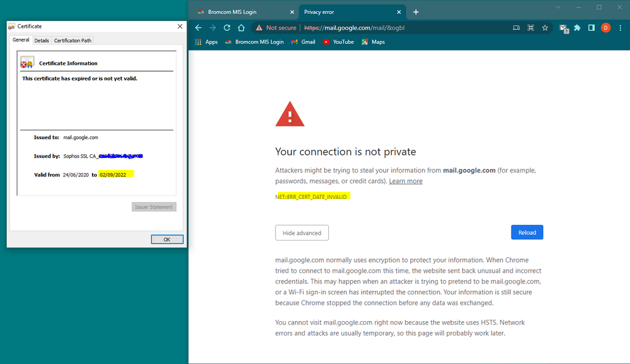Open the Extensions puzzle piece icon

[577, 28]
